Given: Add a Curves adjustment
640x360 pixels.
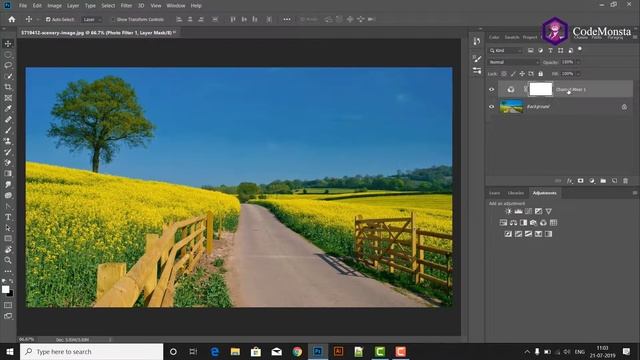Looking at the screenshot, I should (x=529, y=211).
